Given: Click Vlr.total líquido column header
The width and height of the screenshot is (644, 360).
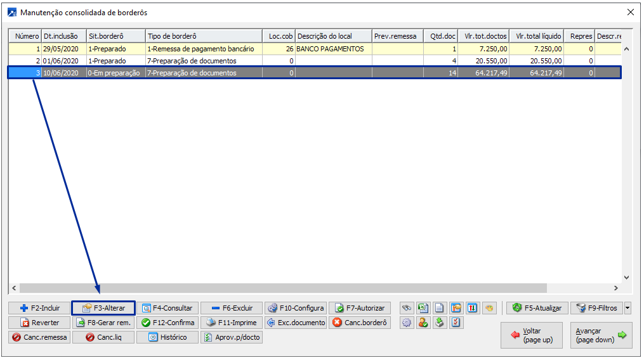Looking at the screenshot, I should tap(536, 36).
